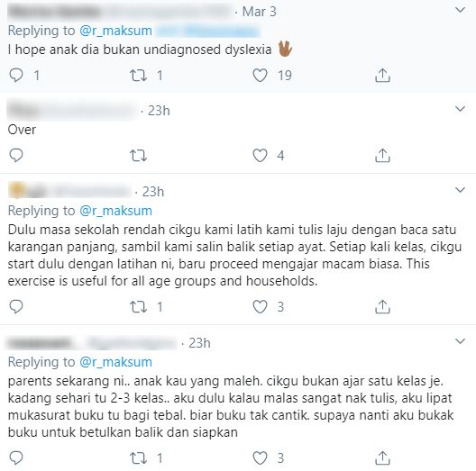Share the 'Over' tweet

pos(382,155)
